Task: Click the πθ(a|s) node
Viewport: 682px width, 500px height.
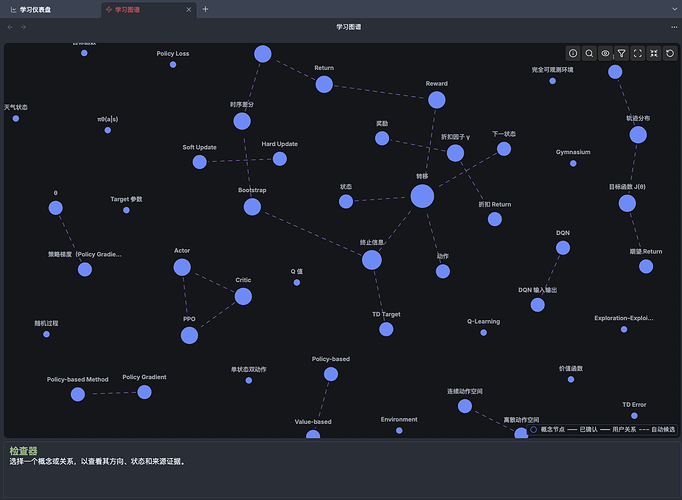Action: (108, 130)
